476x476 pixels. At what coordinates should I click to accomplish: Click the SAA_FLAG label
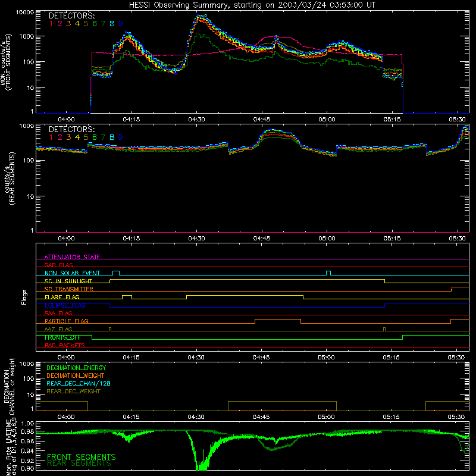pyautogui.click(x=58, y=313)
